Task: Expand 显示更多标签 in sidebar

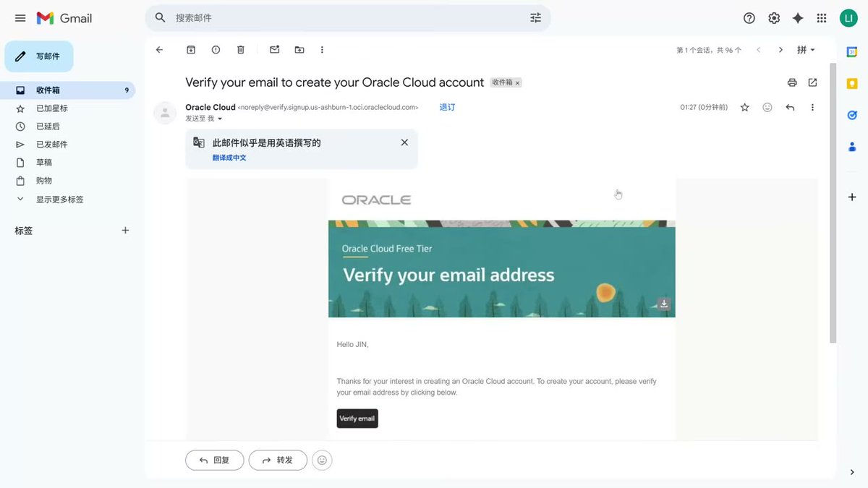Action: 59,200
